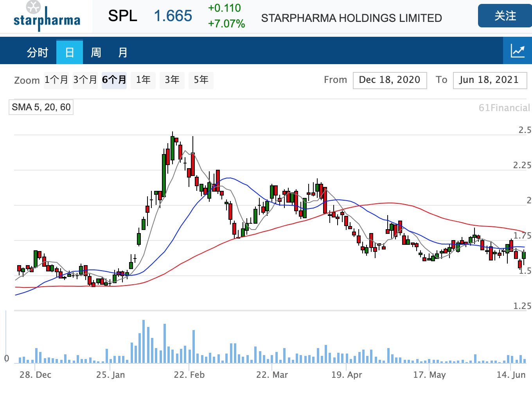Click the price change +0.110
The height and width of the screenshot is (395, 532).
(224, 8)
